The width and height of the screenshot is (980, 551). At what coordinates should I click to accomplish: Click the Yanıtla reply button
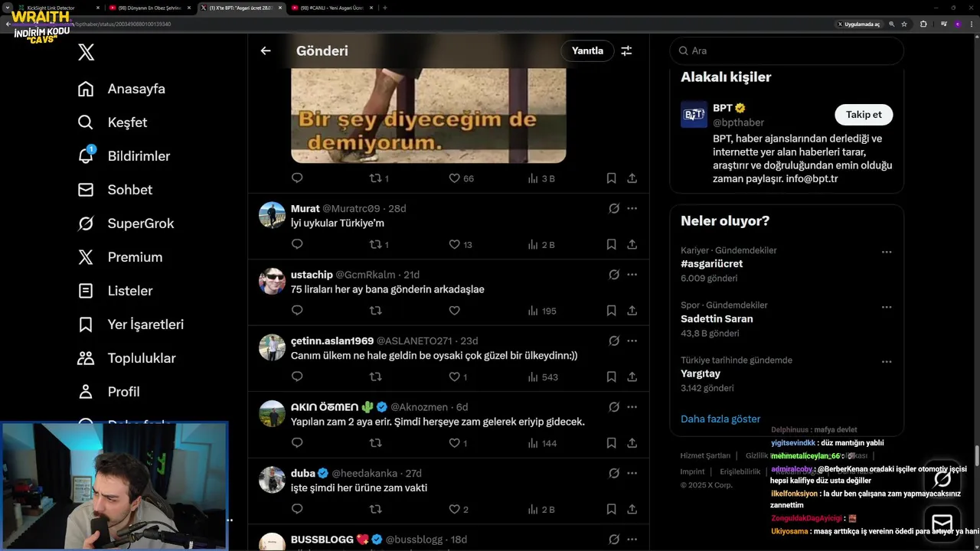tap(587, 51)
